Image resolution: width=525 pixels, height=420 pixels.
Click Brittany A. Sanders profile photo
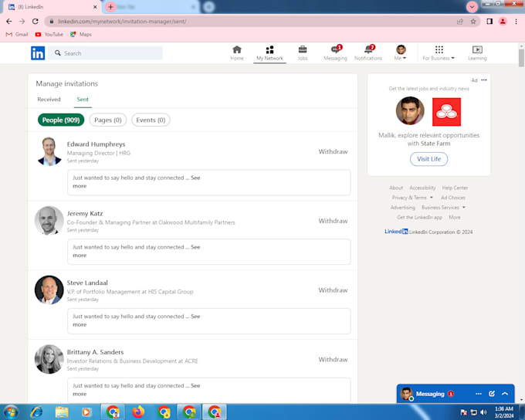click(x=49, y=359)
